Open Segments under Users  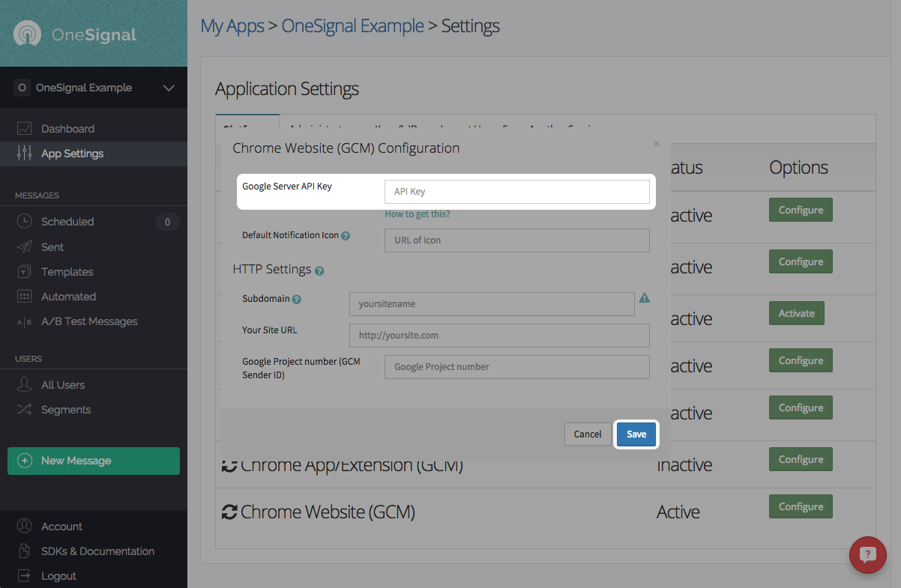coord(65,410)
